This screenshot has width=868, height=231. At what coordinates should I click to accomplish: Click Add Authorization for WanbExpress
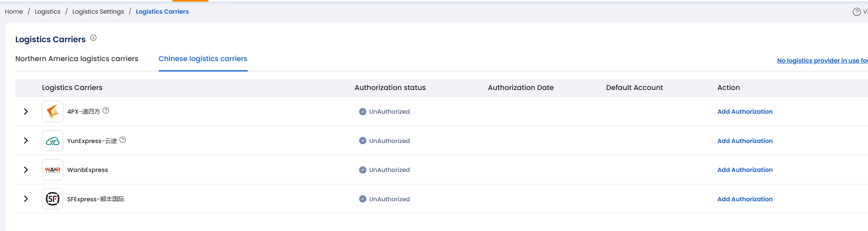click(744, 170)
